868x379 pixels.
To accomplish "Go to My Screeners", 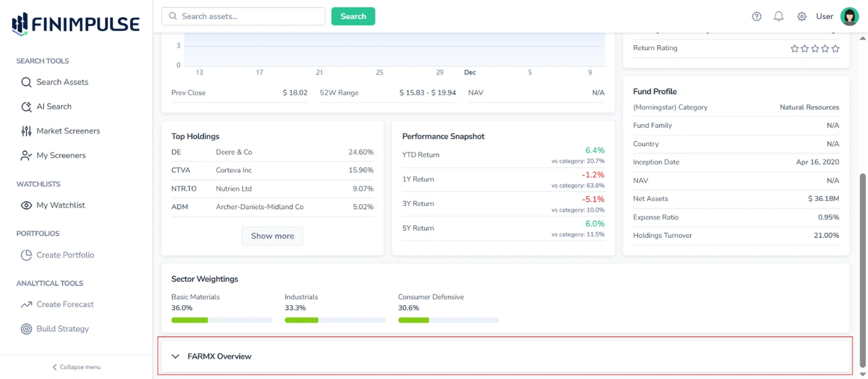I will pyautogui.click(x=60, y=155).
